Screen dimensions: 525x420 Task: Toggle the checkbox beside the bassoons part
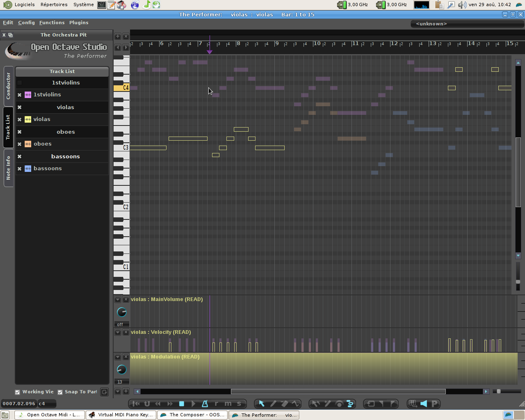coord(19,169)
